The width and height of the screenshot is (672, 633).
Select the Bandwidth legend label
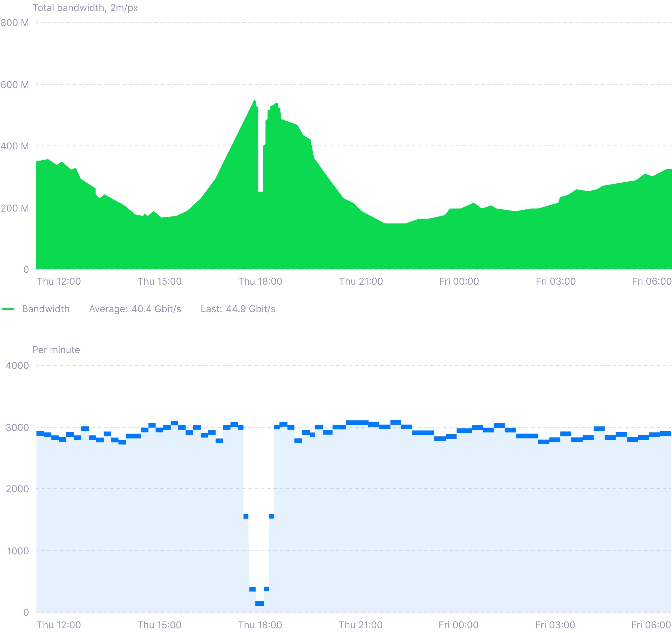[46, 309]
